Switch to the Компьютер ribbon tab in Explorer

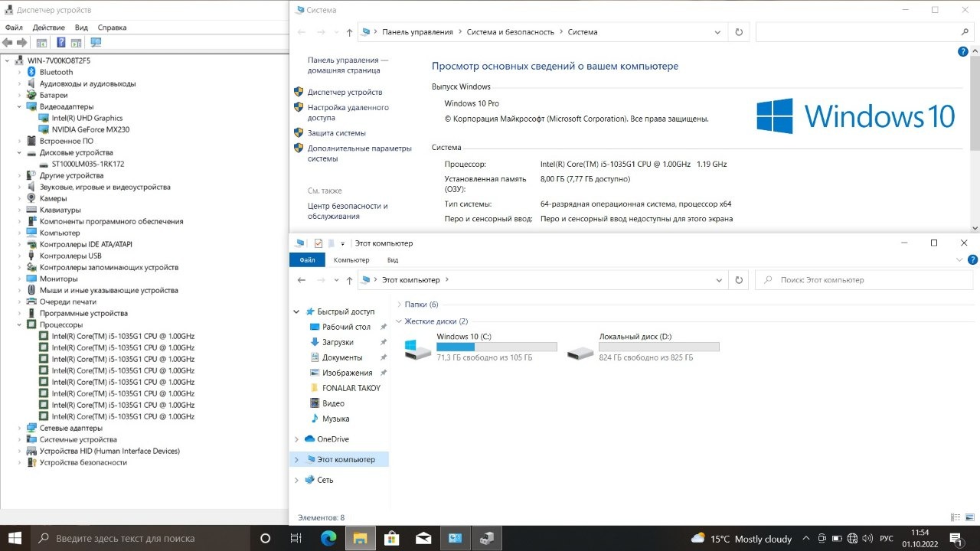pos(351,260)
